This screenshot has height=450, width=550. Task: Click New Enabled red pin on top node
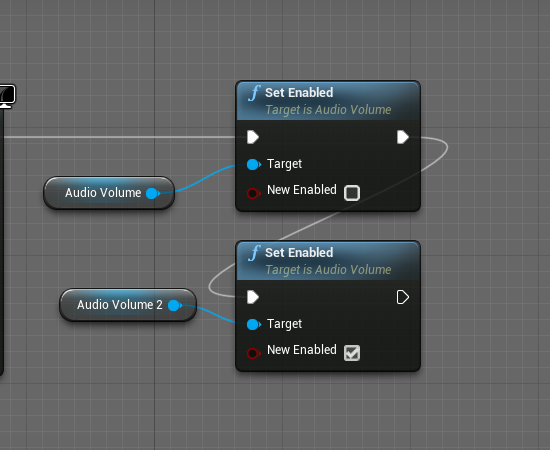[x=253, y=193]
